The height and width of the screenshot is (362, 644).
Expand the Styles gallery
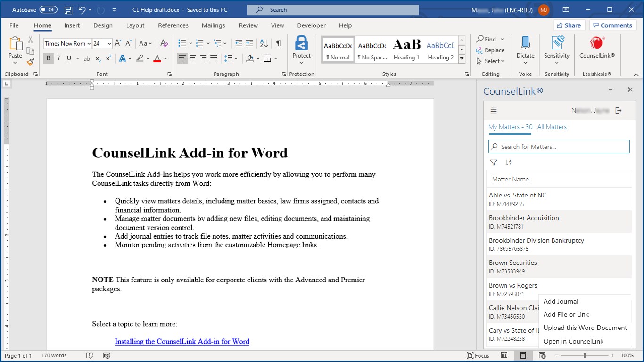click(x=462, y=59)
